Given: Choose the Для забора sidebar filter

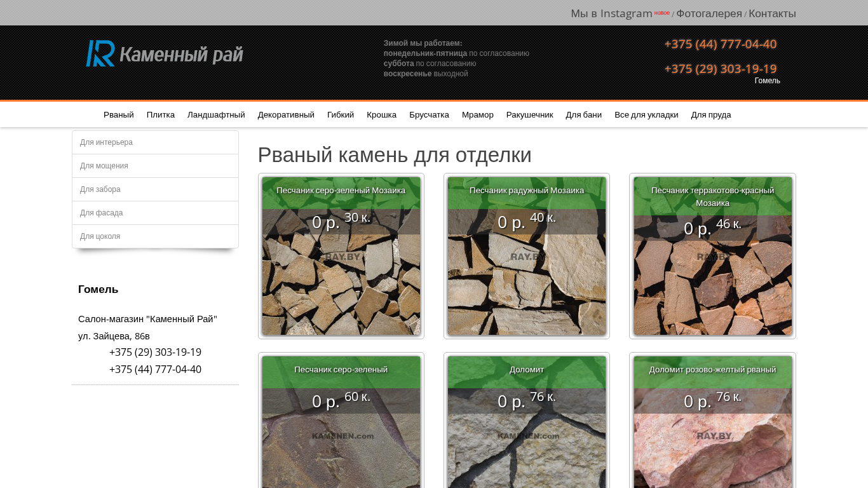Looking at the screenshot, I should (155, 189).
